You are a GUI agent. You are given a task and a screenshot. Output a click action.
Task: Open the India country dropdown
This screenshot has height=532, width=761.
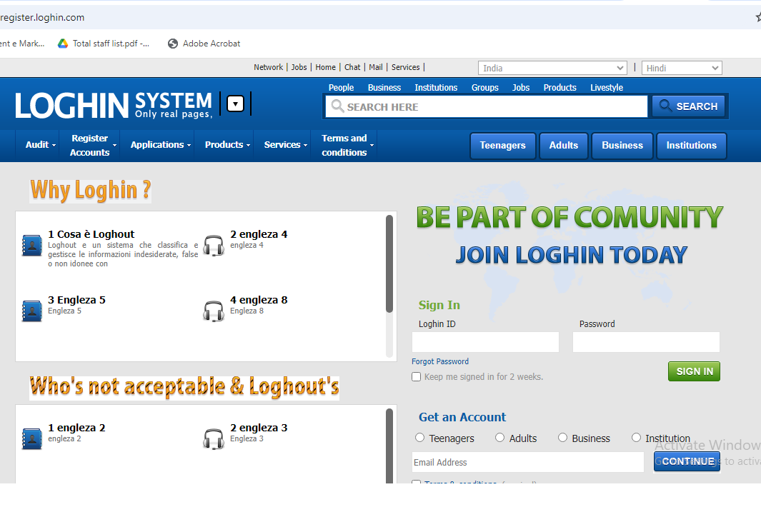click(552, 68)
